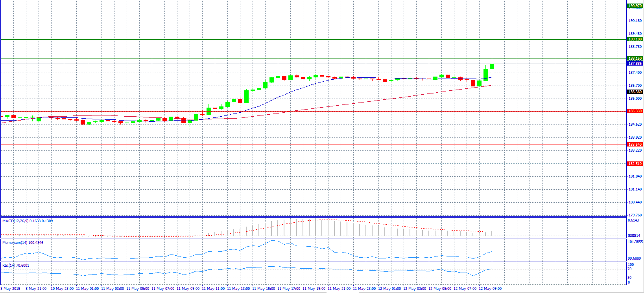Viewport: 644px width, 293px height.
Task: Click the price axis value 186.700
Action: (x=635, y=86)
